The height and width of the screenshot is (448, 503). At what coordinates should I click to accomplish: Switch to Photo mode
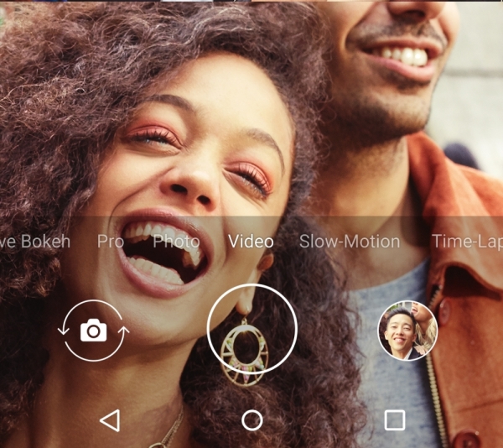[x=176, y=242]
